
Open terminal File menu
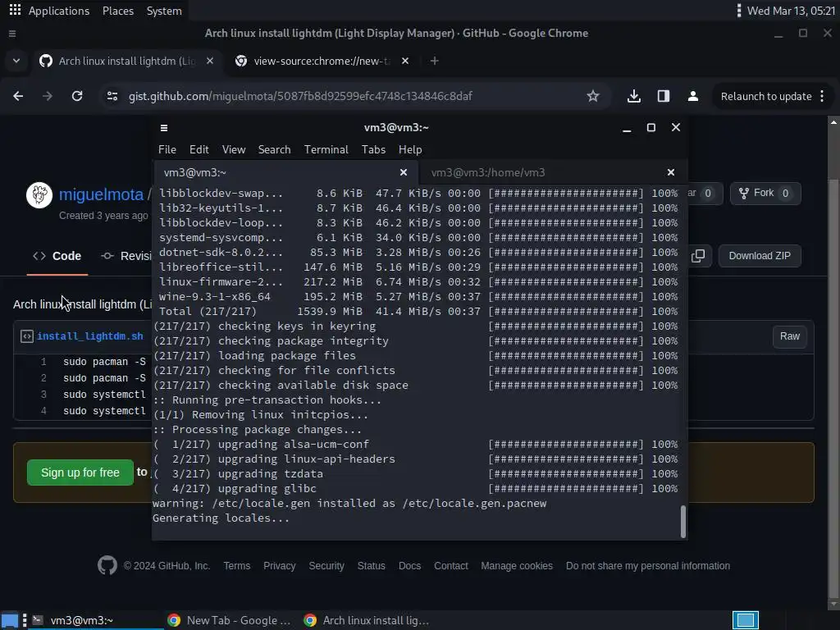pyautogui.click(x=167, y=150)
